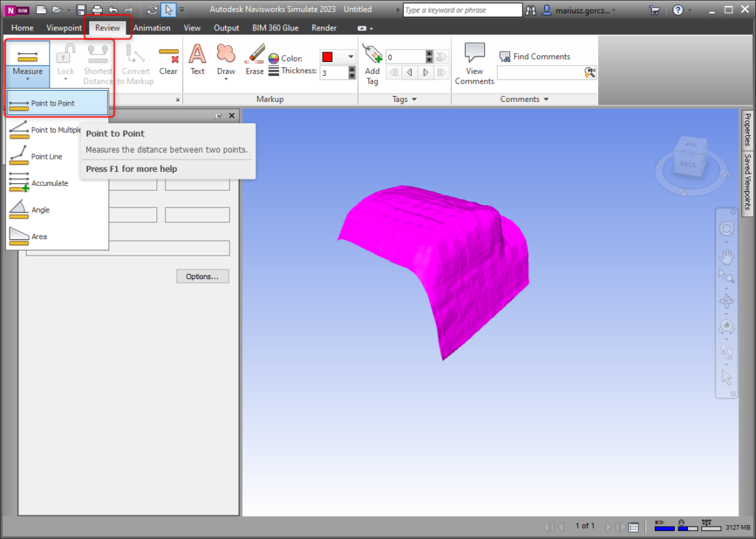Screen dimensions: 756x539
Task: Switch to the Viewpoint ribbon tab
Action: coord(65,28)
